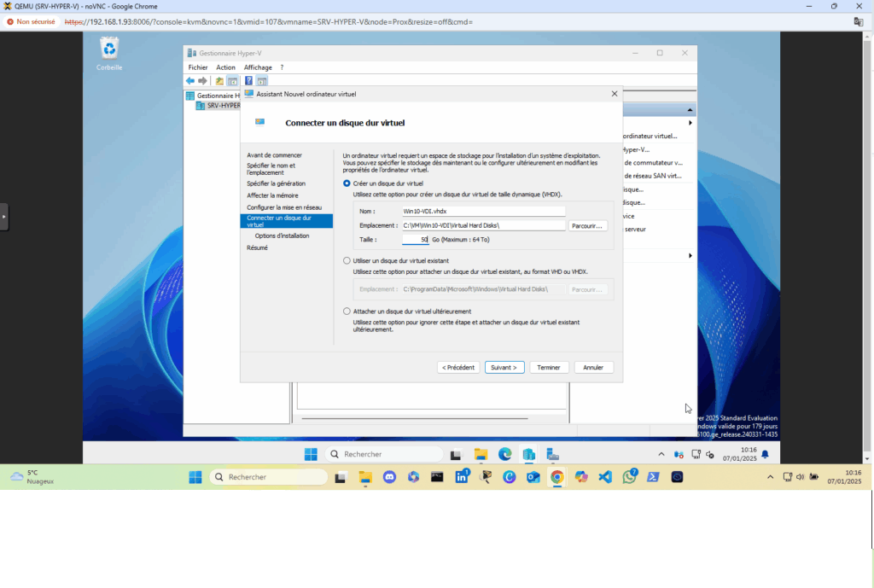The image size is (874, 588).
Task: Expand the submenu arrow below the 'serveur' action
Action: (690, 256)
